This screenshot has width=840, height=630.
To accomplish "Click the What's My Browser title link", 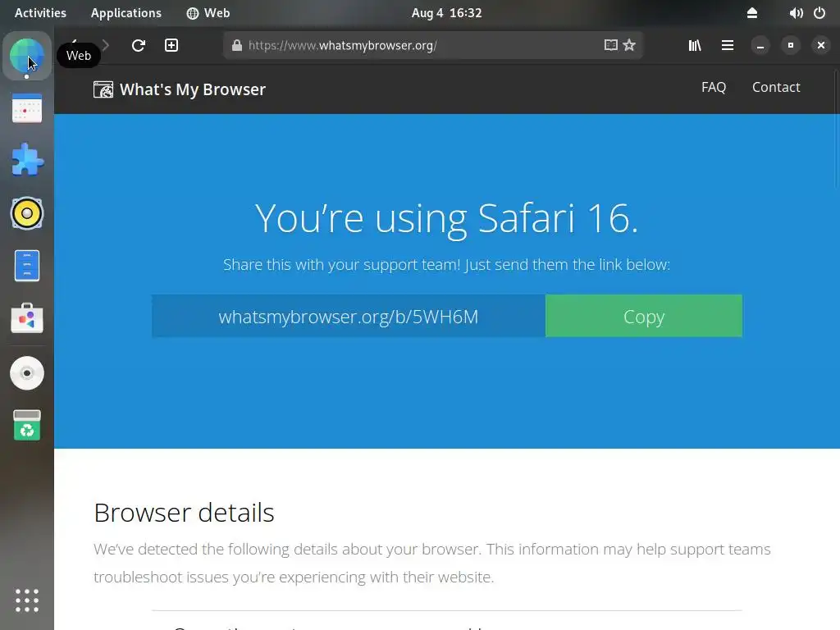I will coord(192,89).
